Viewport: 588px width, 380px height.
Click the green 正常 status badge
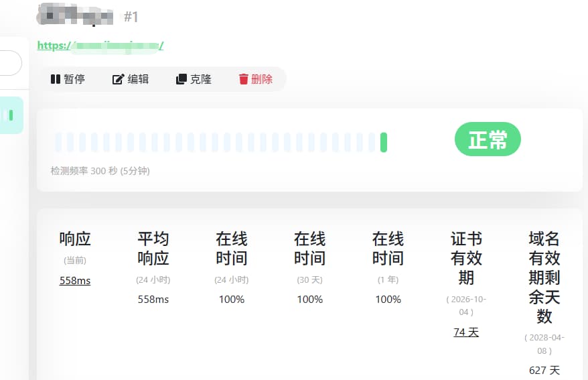[x=488, y=139]
